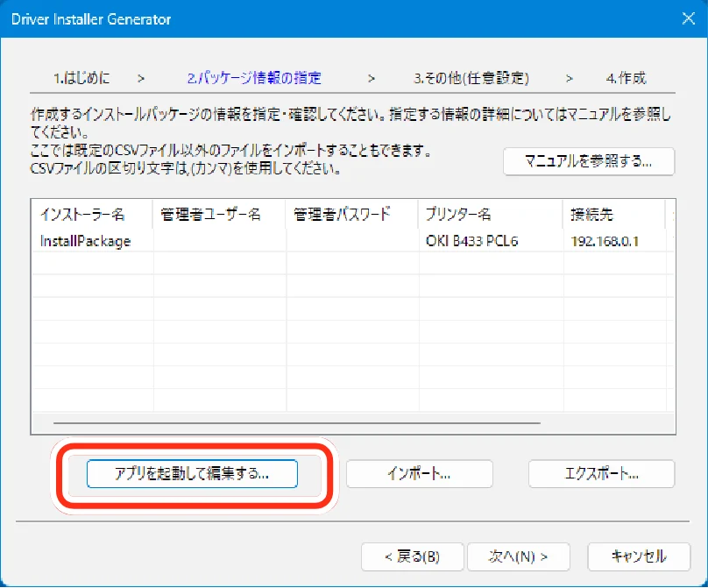Click アプリを起動して編集する button
This screenshot has width=708, height=588.
[192, 474]
